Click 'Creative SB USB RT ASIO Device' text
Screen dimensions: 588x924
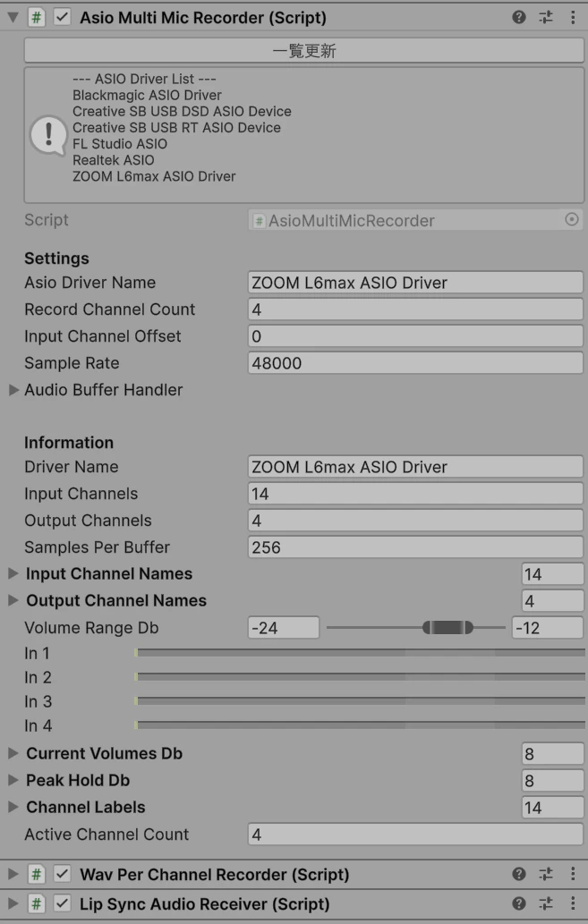click(176, 127)
